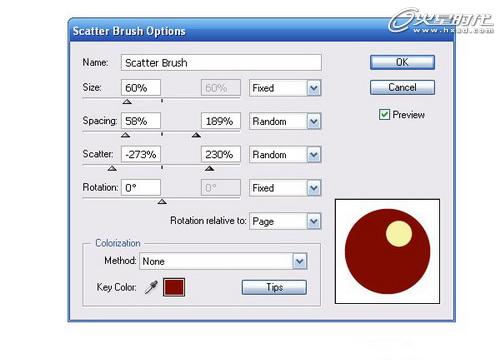The height and width of the screenshot is (364, 500).
Task: Click the dark red Key Color swatch
Action: pos(174,287)
